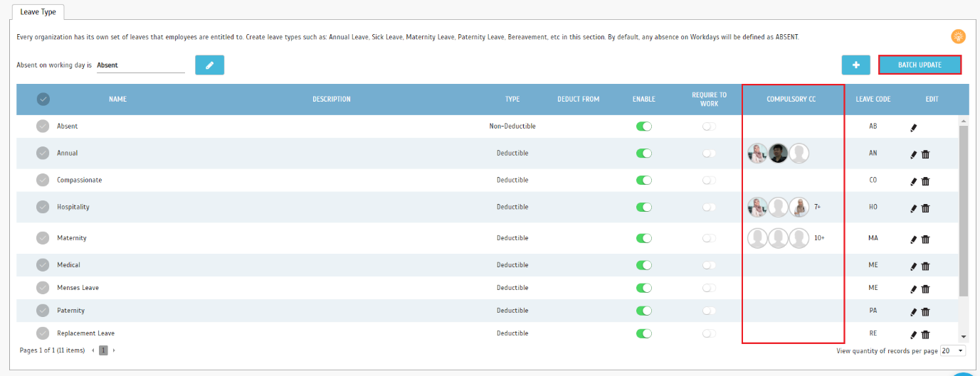980x376 pixels.
Task: Go to the next page using the pagination arrow
Action: [x=114, y=350]
